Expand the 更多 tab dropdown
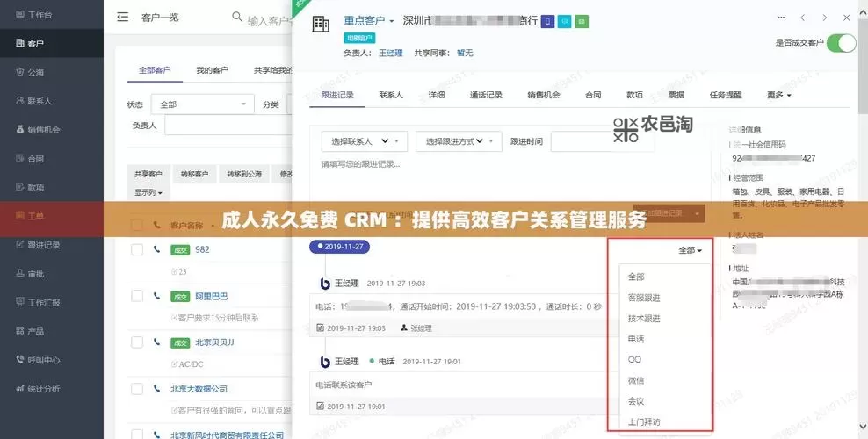The height and width of the screenshot is (439, 868). click(x=779, y=95)
